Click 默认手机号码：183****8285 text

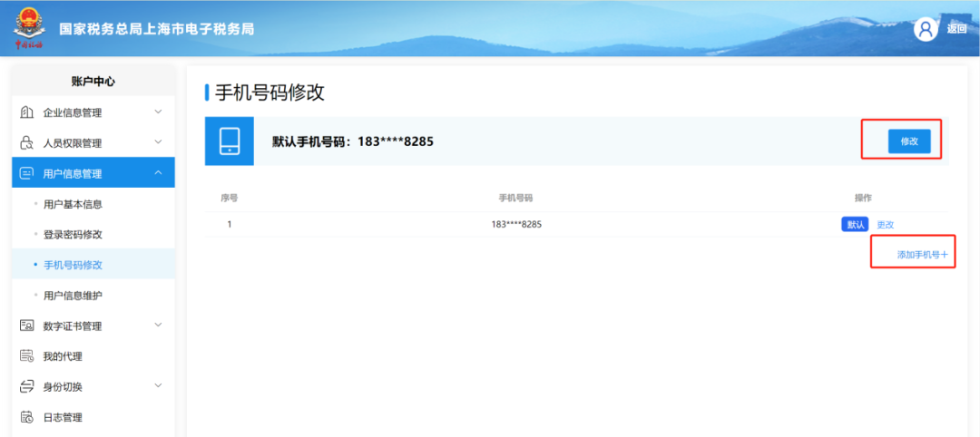353,141
